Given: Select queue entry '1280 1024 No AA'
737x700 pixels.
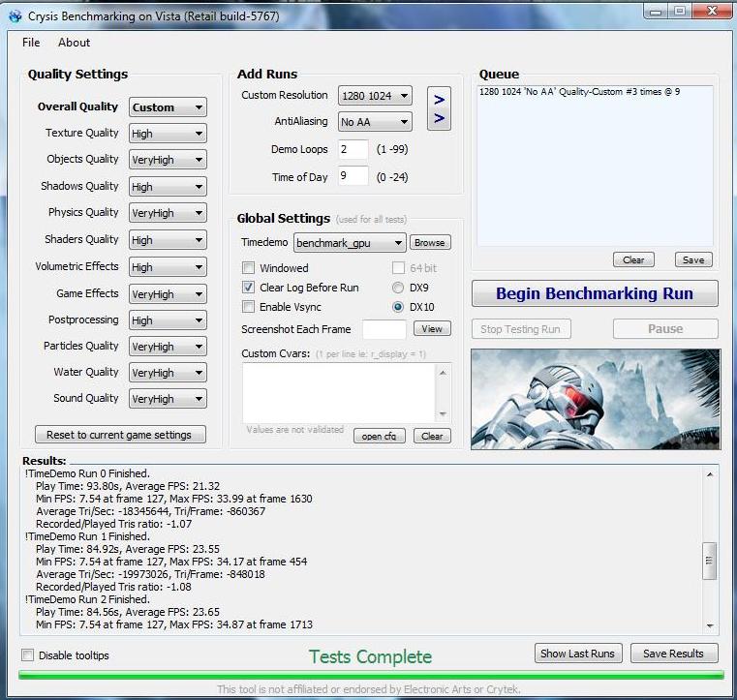Looking at the screenshot, I should pyautogui.click(x=579, y=92).
